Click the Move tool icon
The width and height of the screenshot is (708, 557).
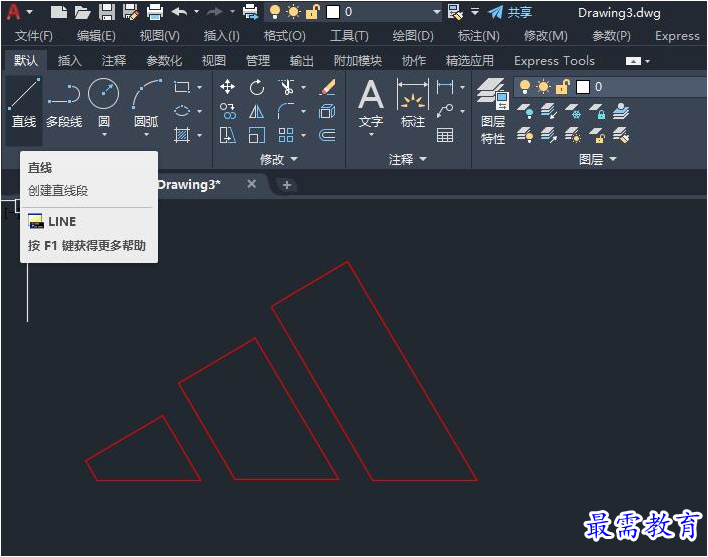(x=227, y=87)
